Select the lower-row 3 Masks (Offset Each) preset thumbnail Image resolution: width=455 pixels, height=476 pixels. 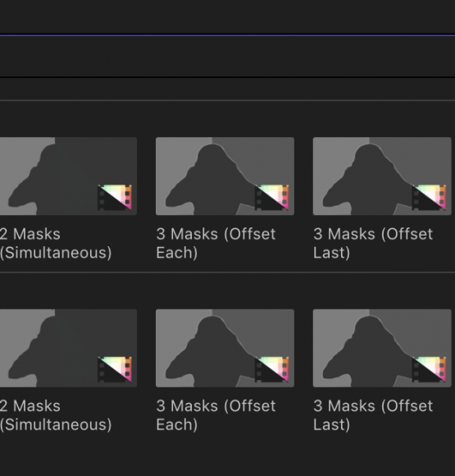click(x=225, y=348)
